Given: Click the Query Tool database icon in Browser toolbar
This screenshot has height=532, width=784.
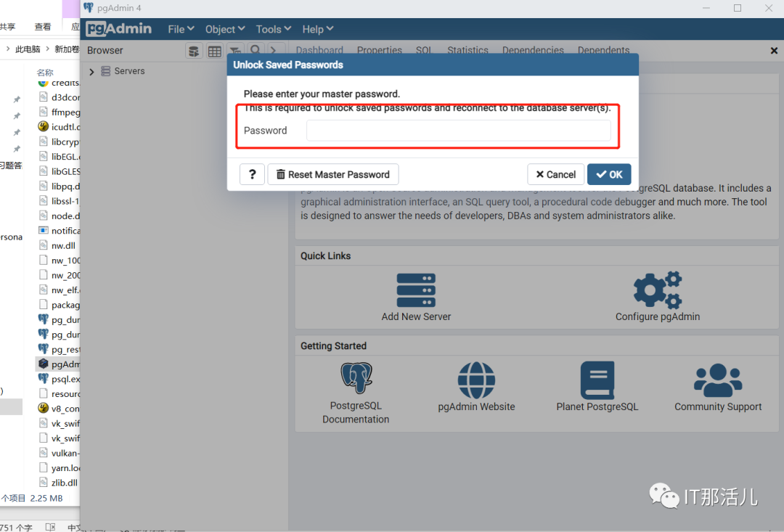Looking at the screenshot, I should click(194, 51).
